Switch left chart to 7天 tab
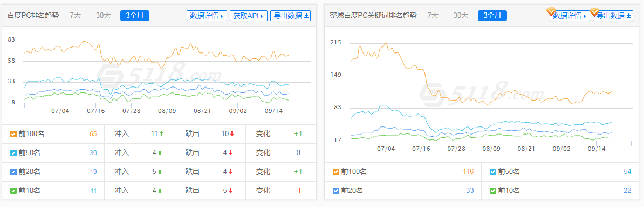 pos(76,16)
